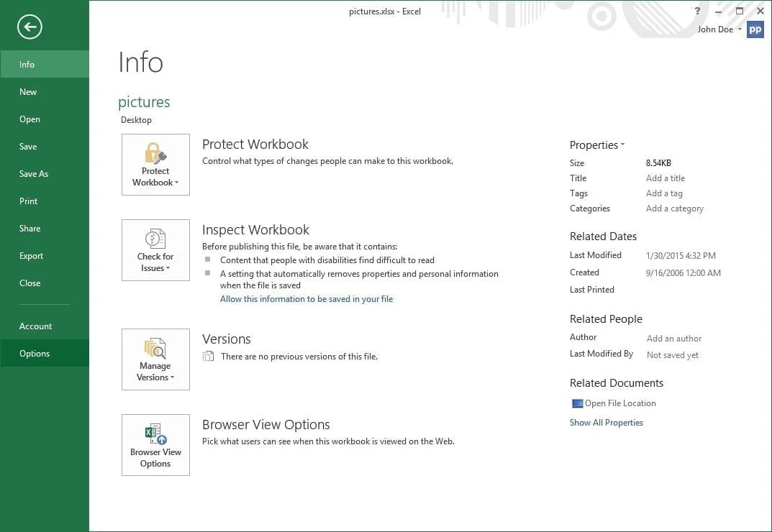Click Add an author field
The height and width of the screenshot is (532, 772).
pos(673,338)
